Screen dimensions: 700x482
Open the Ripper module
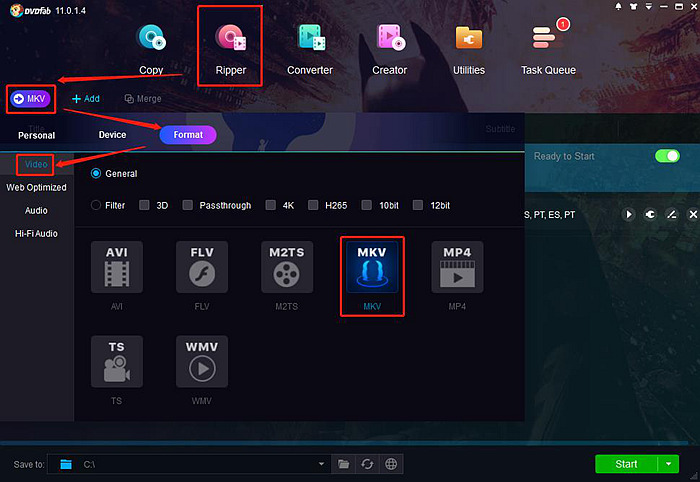(230, 49)
